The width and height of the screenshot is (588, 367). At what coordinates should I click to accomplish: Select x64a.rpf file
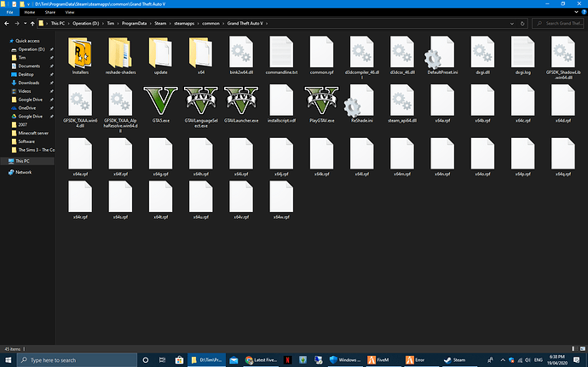442,104
